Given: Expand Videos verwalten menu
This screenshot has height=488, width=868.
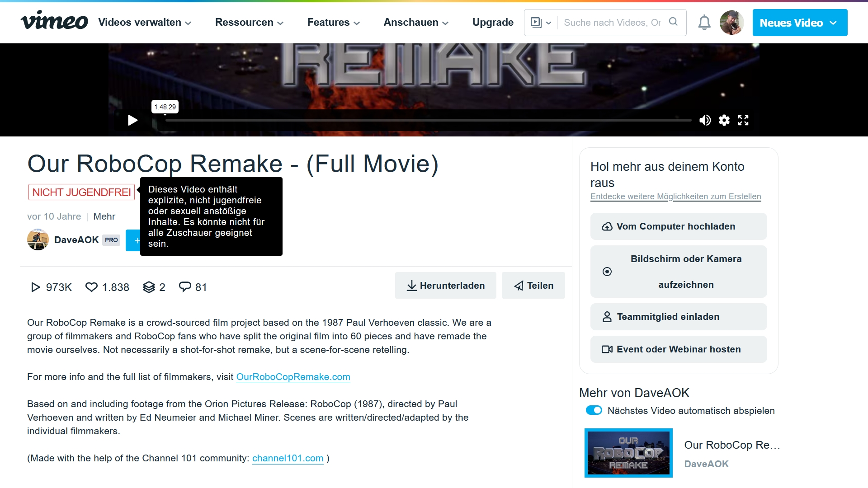Looking at the screenshot, I should [145, 23].
